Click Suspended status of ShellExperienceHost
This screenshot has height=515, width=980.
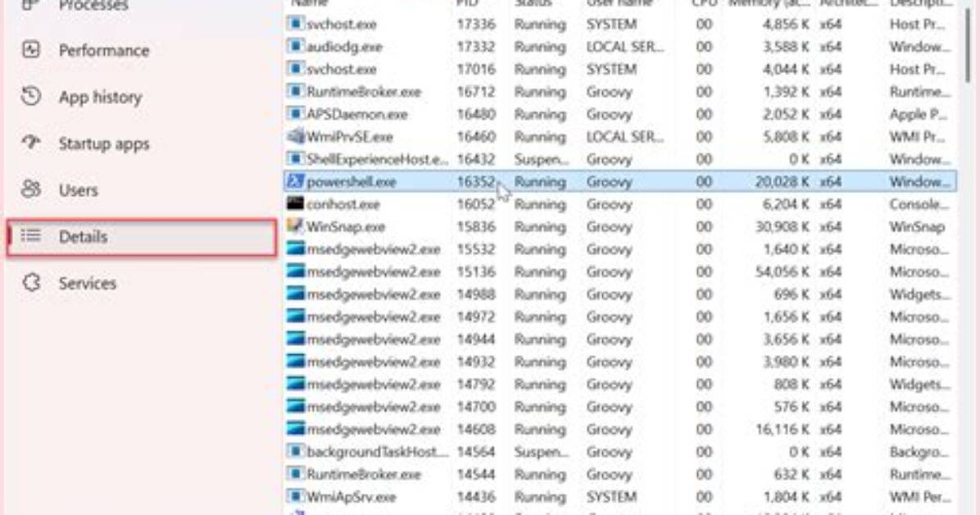[542, 160]
